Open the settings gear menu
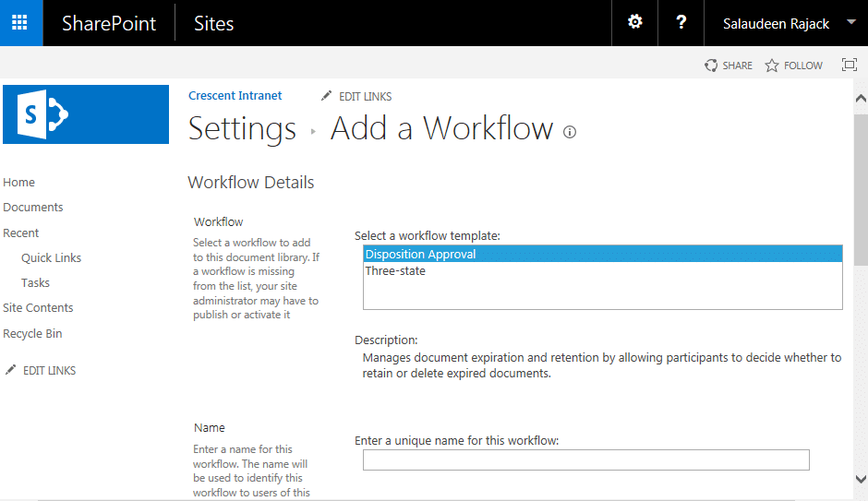 pos(634,22)
